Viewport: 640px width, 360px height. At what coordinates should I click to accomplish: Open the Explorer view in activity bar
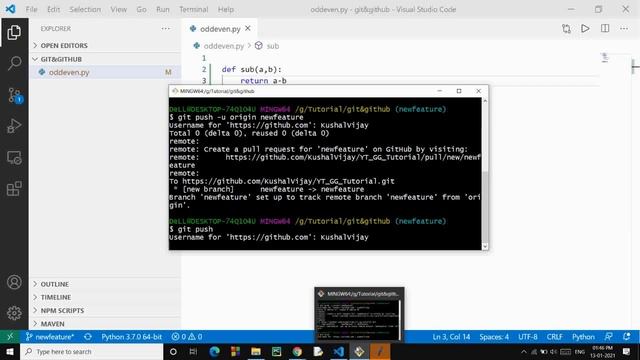click(x=14, y=32)
